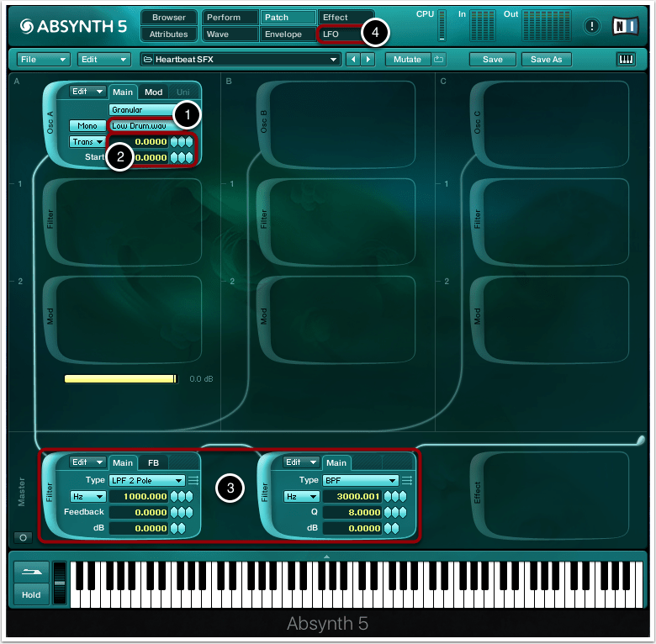Image resolution: width=656 pixels, height=644 pixels.
Task: Click the BPF filter routing lines icon
Action: pos(407,480)
